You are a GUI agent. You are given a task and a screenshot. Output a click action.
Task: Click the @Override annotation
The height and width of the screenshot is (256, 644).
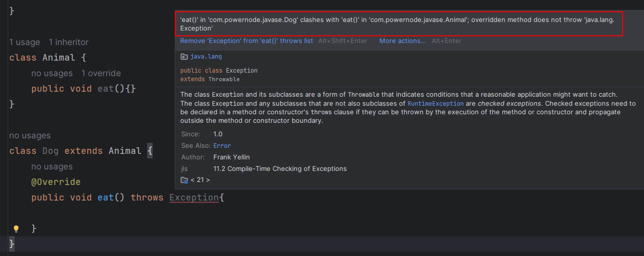coord(56,182)
